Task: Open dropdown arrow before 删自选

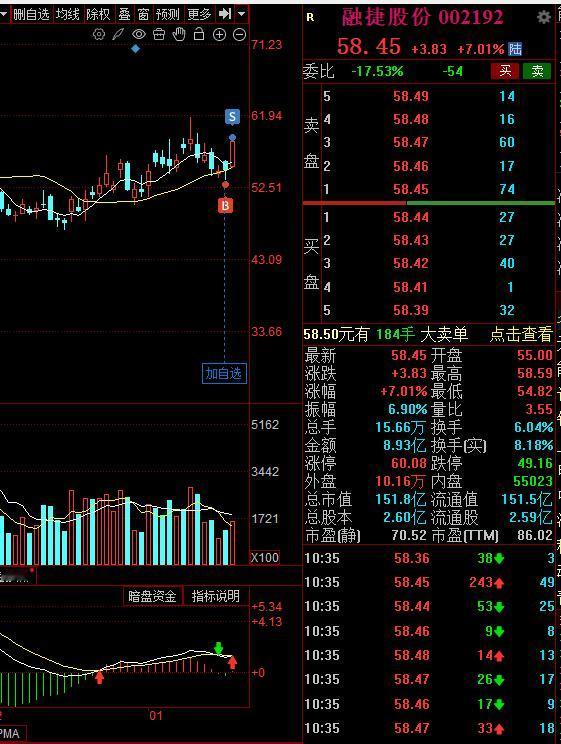Action: coord(4,14)
